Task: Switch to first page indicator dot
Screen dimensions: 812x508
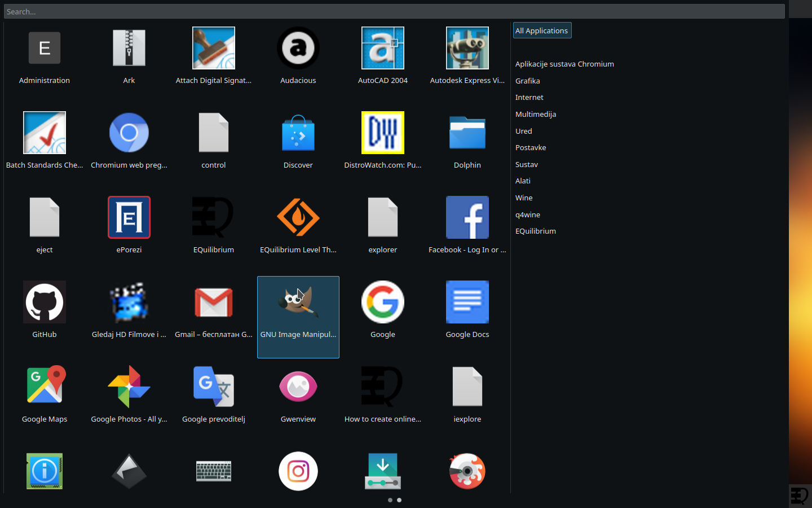Action: 390,500
